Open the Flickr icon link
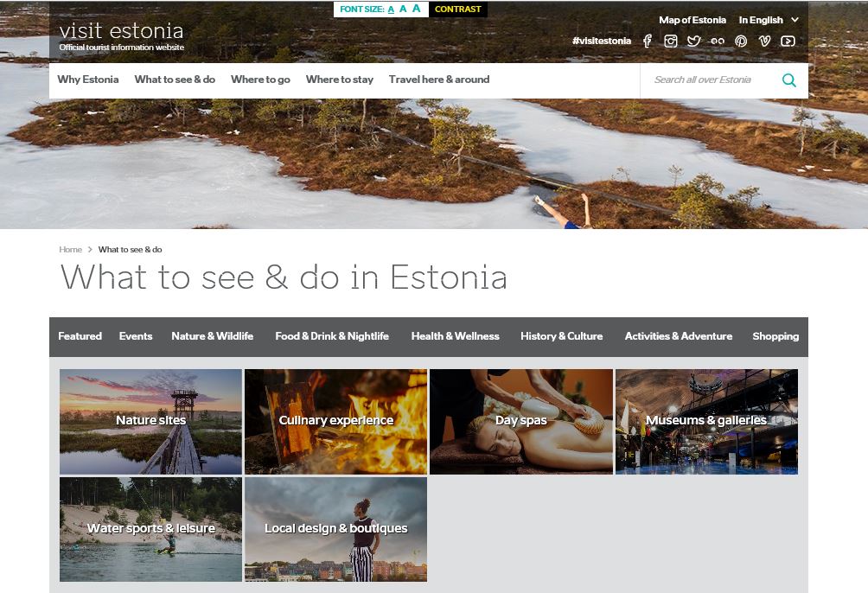Image resolution: width=868 pixels, height=593 pixels. pyautogui.click(x=718, y=41)
